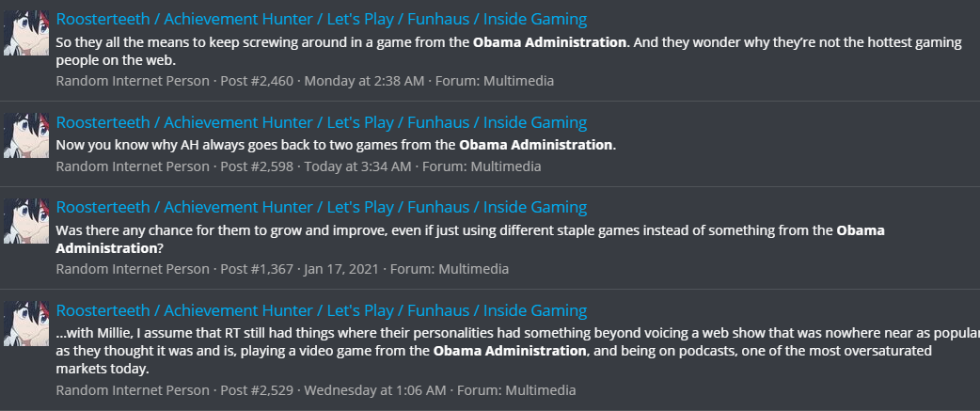Open thread title above post #1,367
The image size is (980, 411).
[322, 207]
